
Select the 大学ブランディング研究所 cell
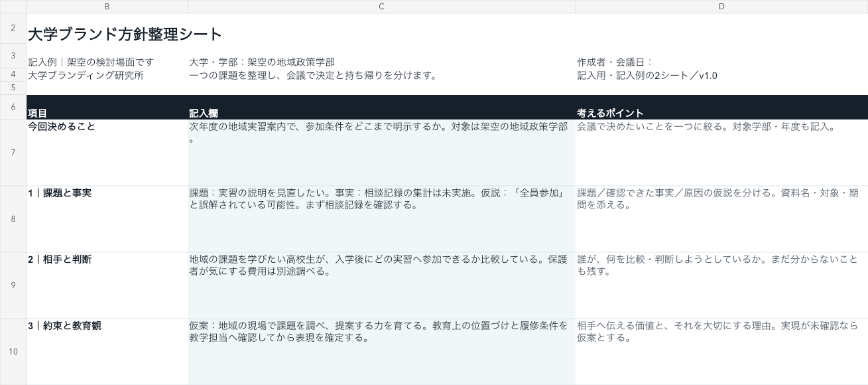coord(107,75)
